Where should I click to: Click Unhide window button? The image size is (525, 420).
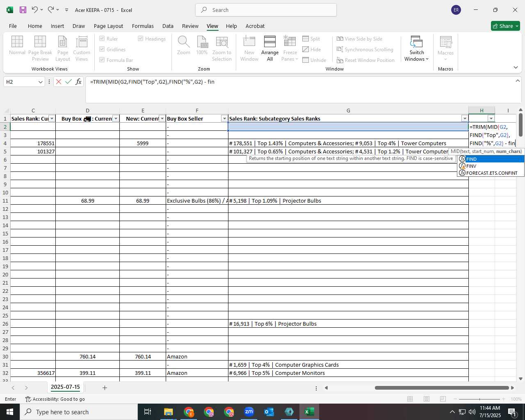tap(314, 60)
